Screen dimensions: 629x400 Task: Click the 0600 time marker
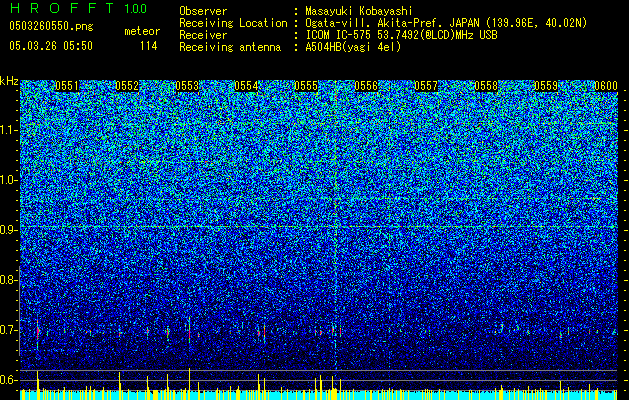pos(606,86)
